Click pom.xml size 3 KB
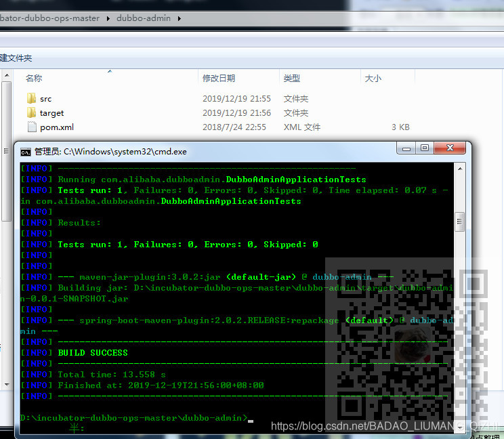The image size is (504, 439). pos(400,127)
